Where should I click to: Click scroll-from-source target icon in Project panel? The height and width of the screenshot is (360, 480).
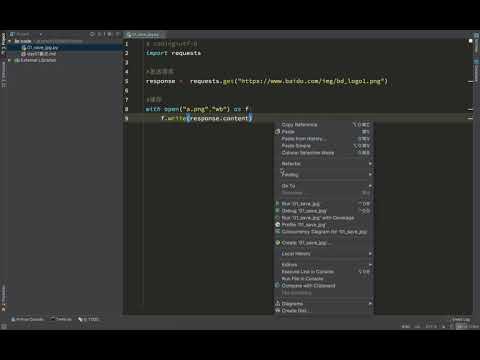click(92, 34)
